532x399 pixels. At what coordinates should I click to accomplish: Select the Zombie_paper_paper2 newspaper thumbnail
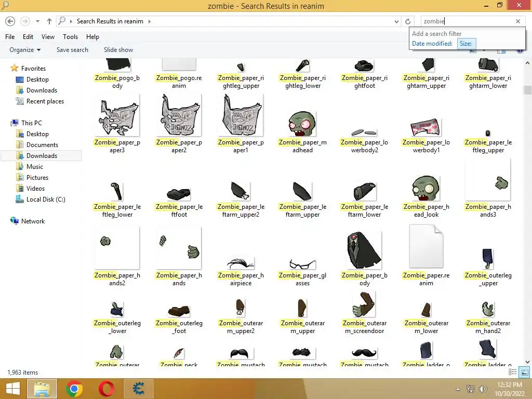[x=179, y=116]
